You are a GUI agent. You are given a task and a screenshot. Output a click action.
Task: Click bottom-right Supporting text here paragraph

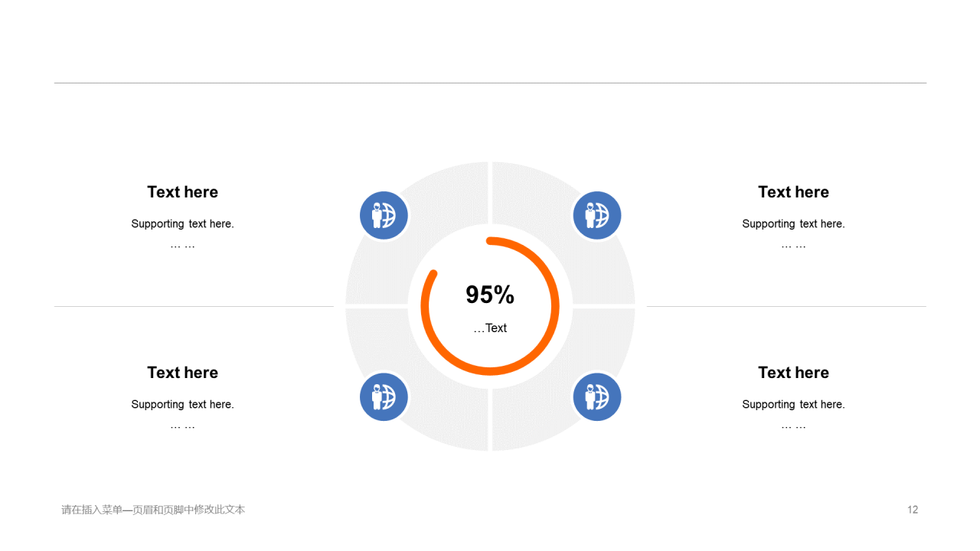coord(793,405)
